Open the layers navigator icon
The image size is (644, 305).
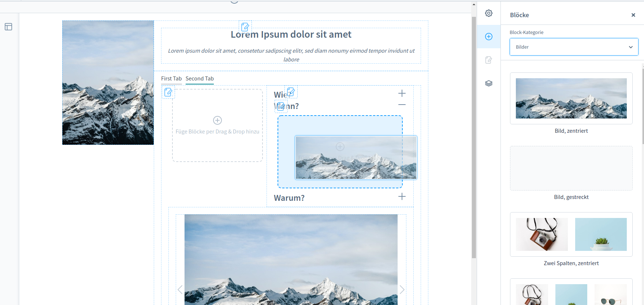coord(488,83)
